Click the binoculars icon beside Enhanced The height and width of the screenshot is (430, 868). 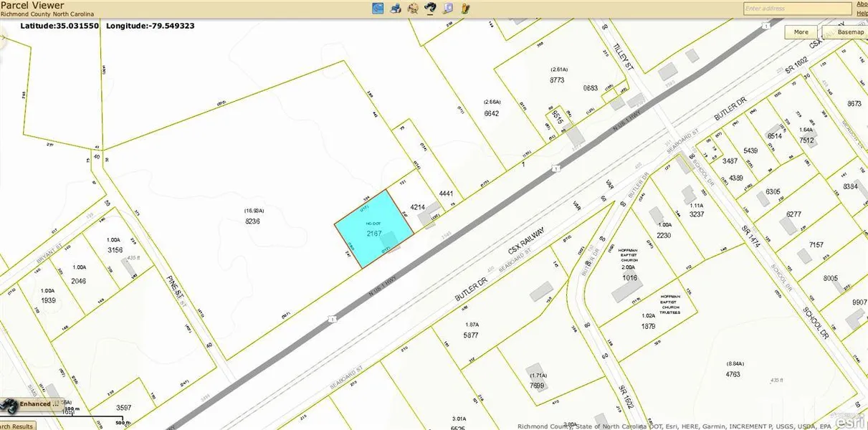point(9,403)
